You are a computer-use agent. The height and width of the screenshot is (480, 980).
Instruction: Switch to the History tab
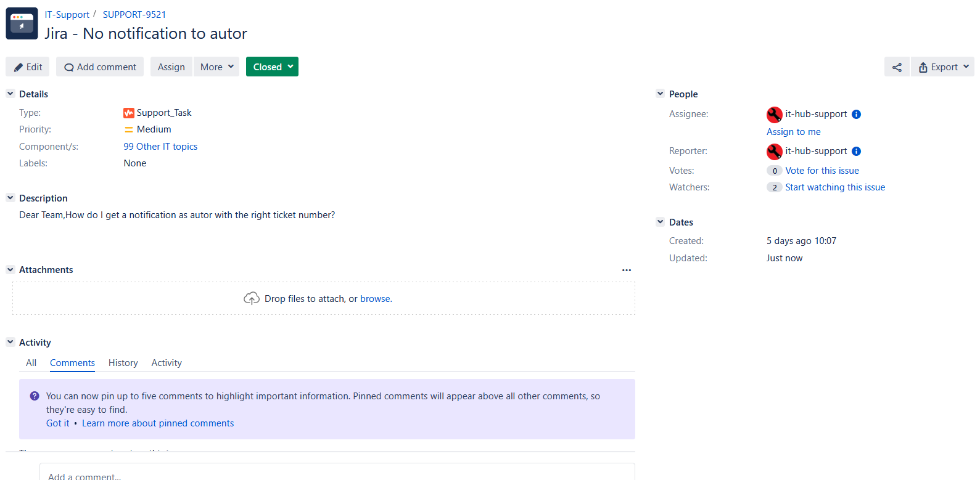(x=123, y=363)
